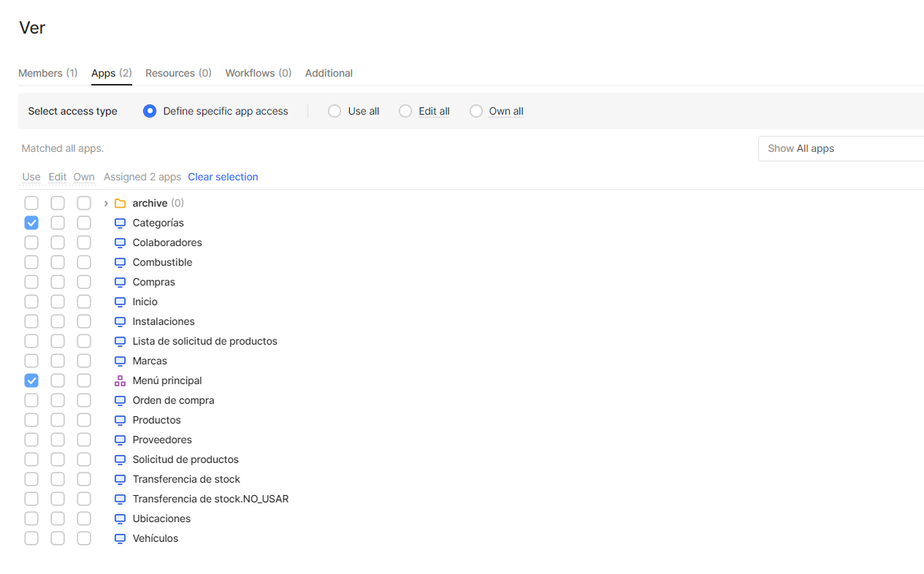The width and height of the screenshot is (924, 574).
Task: Enable Edit access for Productos
Action: [58, 420]
